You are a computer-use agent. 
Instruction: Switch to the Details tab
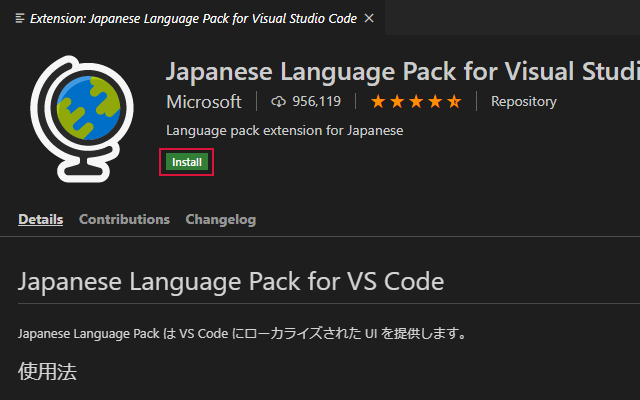(40, 219)
